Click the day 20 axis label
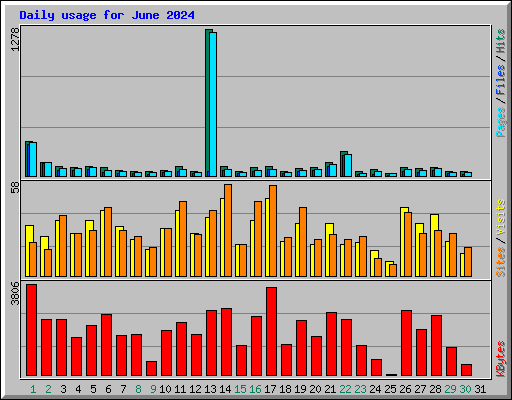The height and width of the screenshot is (400, 512). point(315,389)
